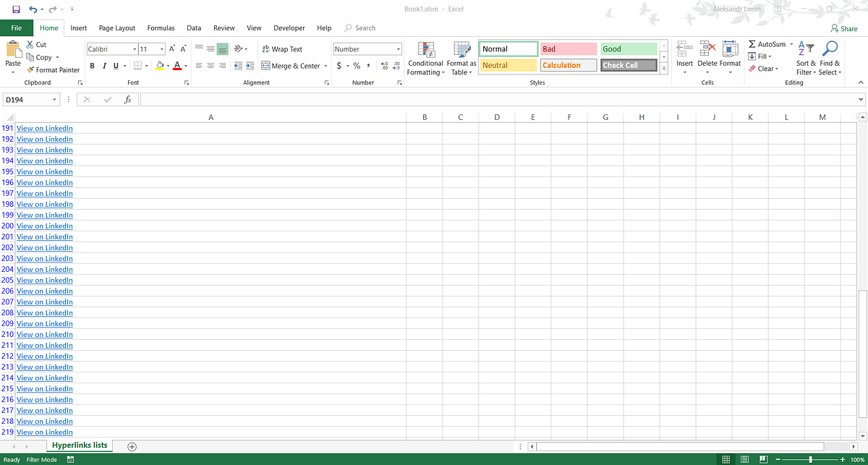Toggle italic formatting
The width and height of the screenshot is (868, 465).
point(103,65)
